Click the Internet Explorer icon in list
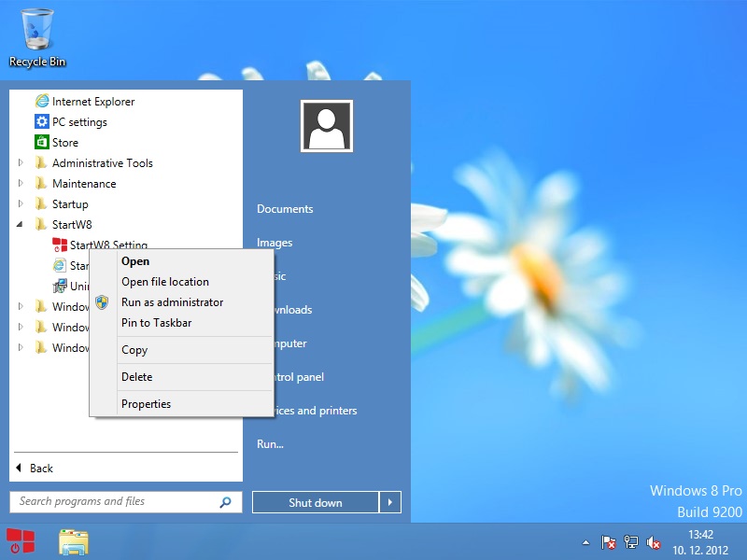The height and width of the screenshot is (560, 747). (x=41, y=102)
